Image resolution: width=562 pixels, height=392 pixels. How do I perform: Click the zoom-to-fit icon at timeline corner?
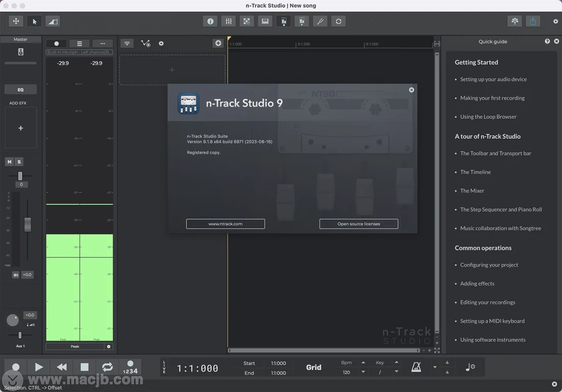coord(437,351)
